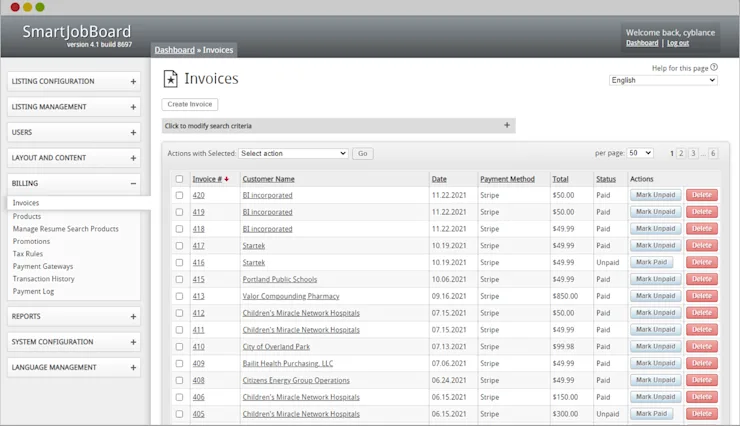Collapse Billing section minus icon
The height and width of the screenshot is (426, 740).
tap(133, 184)
